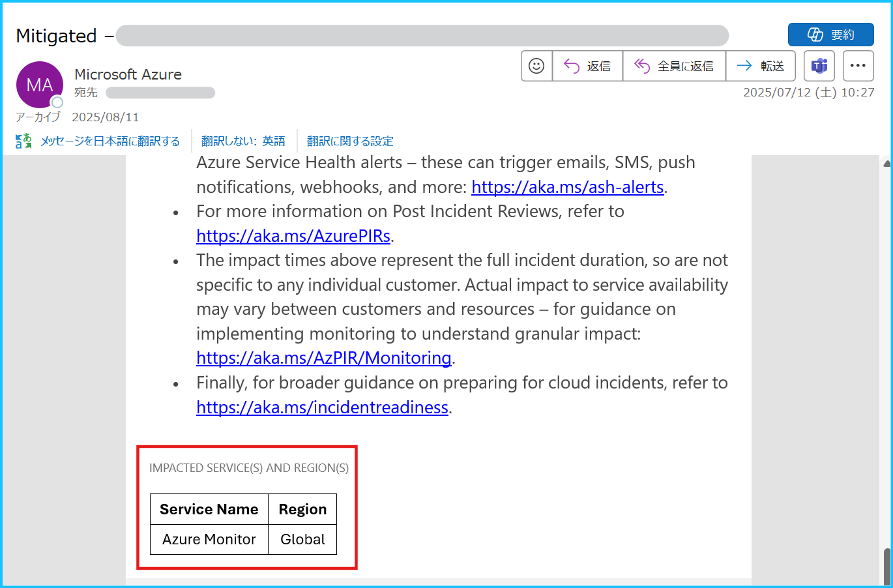Open the Teams share icon
This screenshot has width=893, height=588.
(819, 66)
